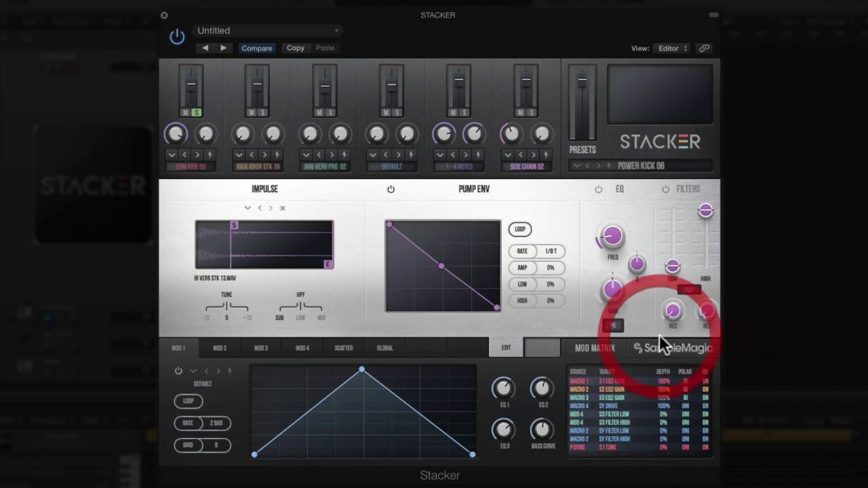
Task: Switch to the MOD 1 tab
Action: pyautogui.click(x=178, y=348)
